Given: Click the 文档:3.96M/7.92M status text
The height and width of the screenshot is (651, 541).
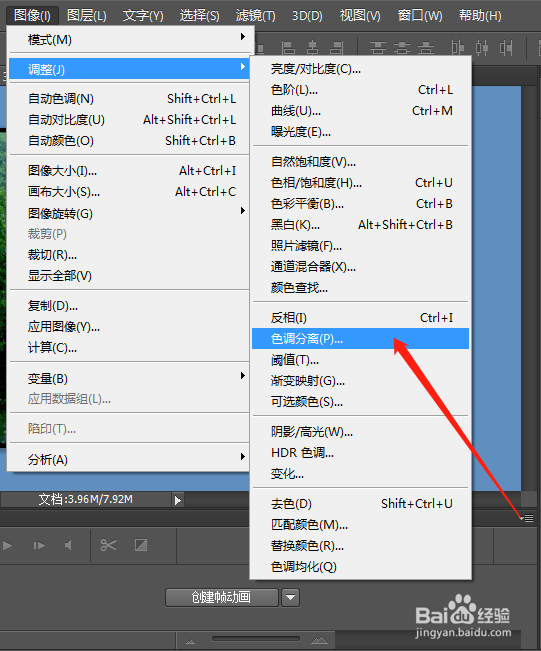Looking at the screenshot, I should pos(86,499).
